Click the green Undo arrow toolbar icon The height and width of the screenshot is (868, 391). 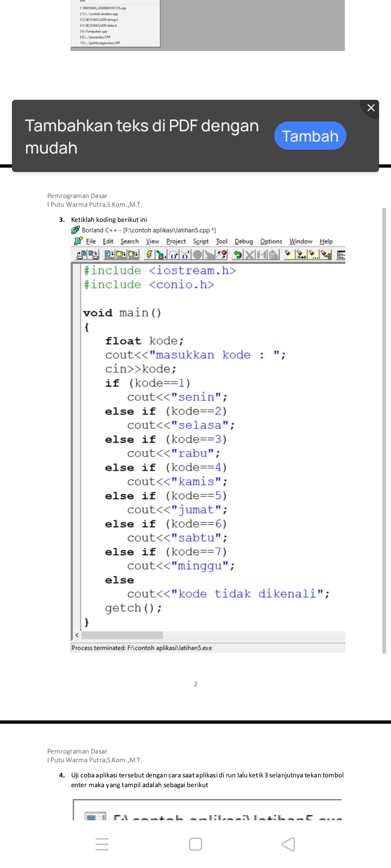[x=237, y=254]
